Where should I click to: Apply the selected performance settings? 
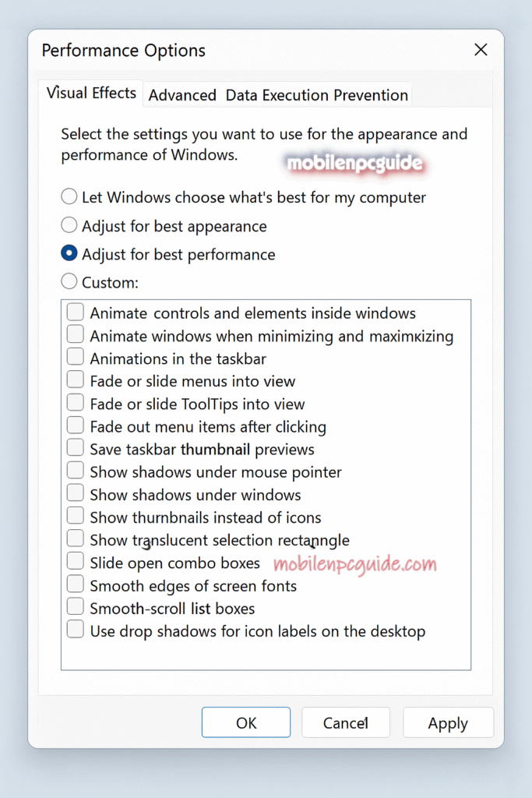point(448,722)
